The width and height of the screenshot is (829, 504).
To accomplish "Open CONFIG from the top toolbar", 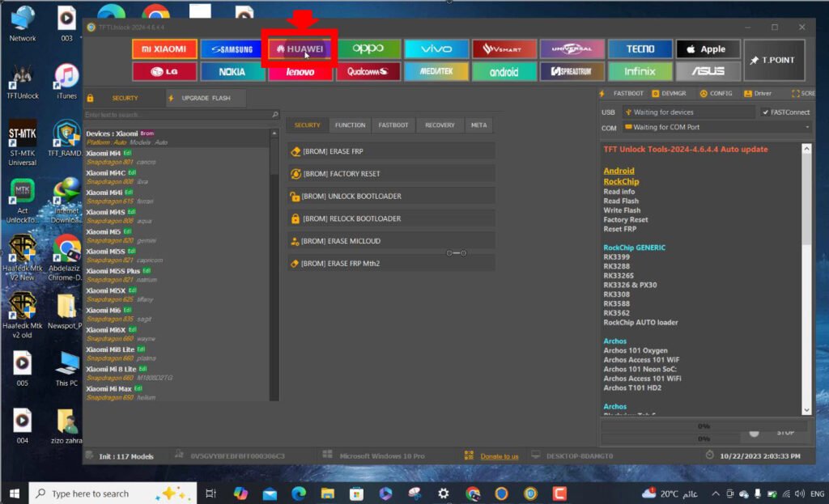I will [x=716, y=94].
